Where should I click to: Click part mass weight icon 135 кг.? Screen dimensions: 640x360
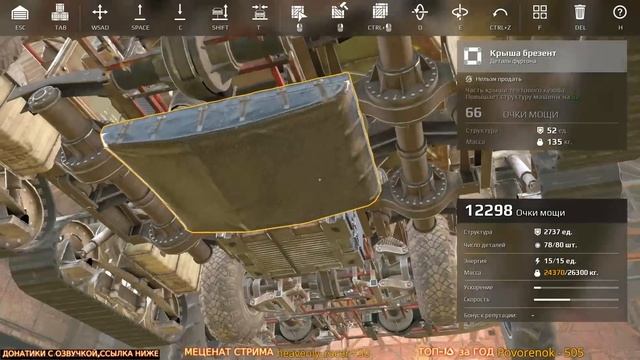[x=540, y=142]
